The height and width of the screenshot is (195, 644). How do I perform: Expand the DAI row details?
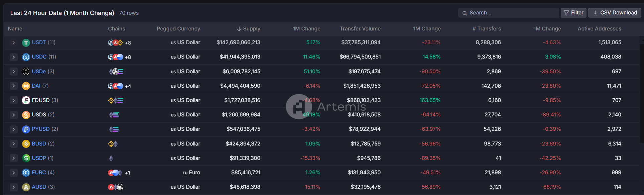[x=13, y=86]
